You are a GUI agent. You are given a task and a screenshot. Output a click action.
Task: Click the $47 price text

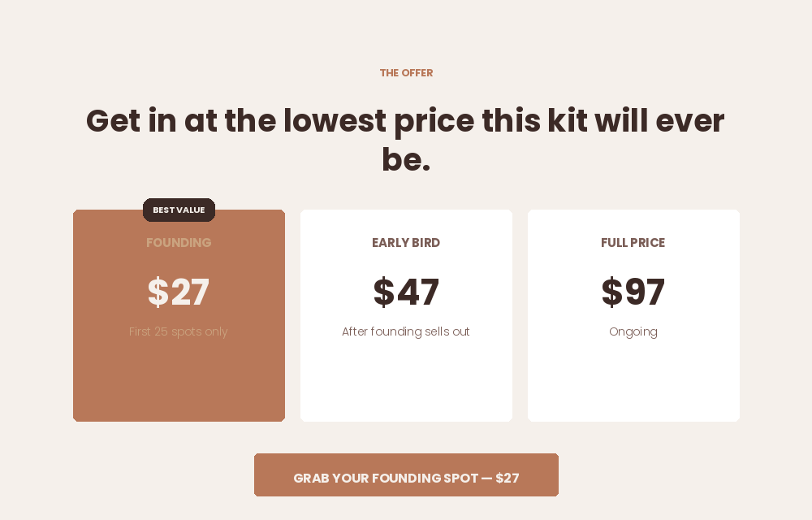[x=406, y=292]
